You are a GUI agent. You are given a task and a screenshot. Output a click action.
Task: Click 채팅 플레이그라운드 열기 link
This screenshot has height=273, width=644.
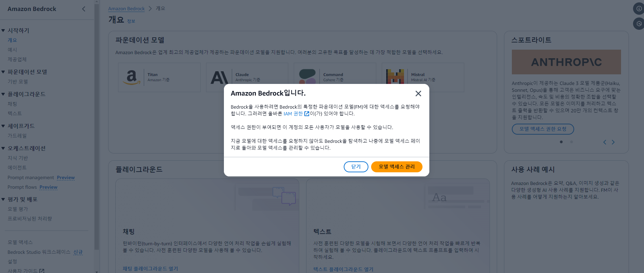tap(150, 269)
